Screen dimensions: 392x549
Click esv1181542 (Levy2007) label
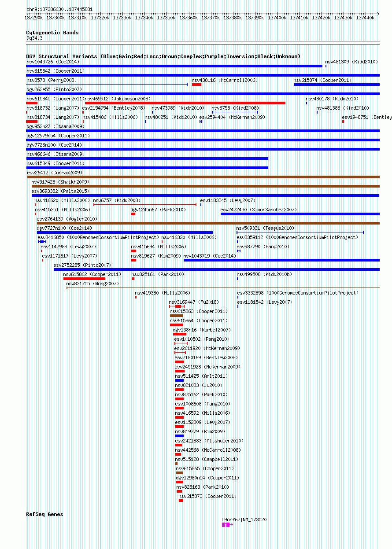click(x=265, y=302)
